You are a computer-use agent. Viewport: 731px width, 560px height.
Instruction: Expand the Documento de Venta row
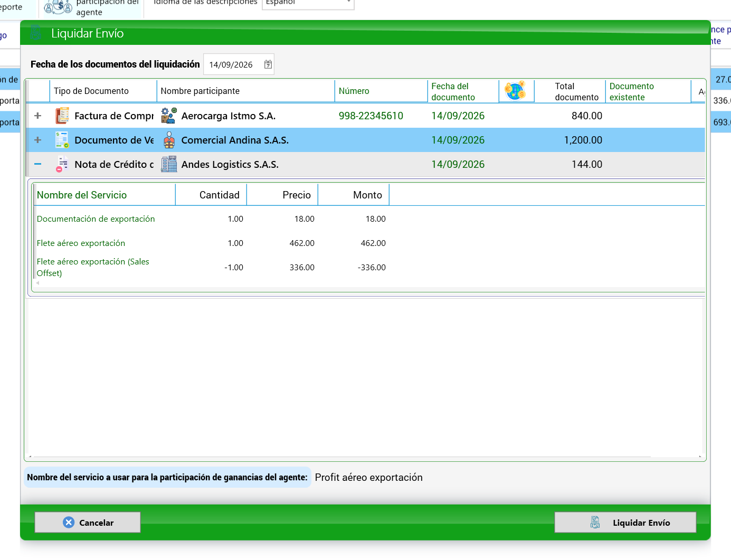click(x=38, y=140)
